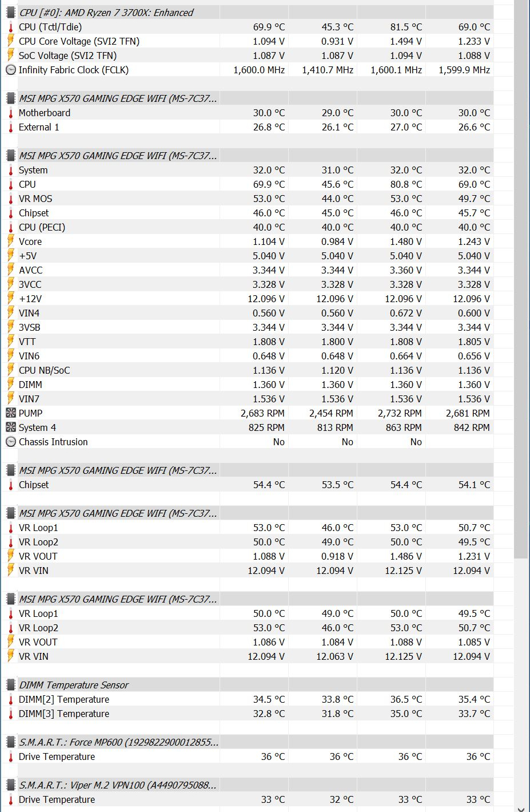Screen dimensions: 530x812
Task: Select the VIN7 sensor row label
Action: (29, 399)
